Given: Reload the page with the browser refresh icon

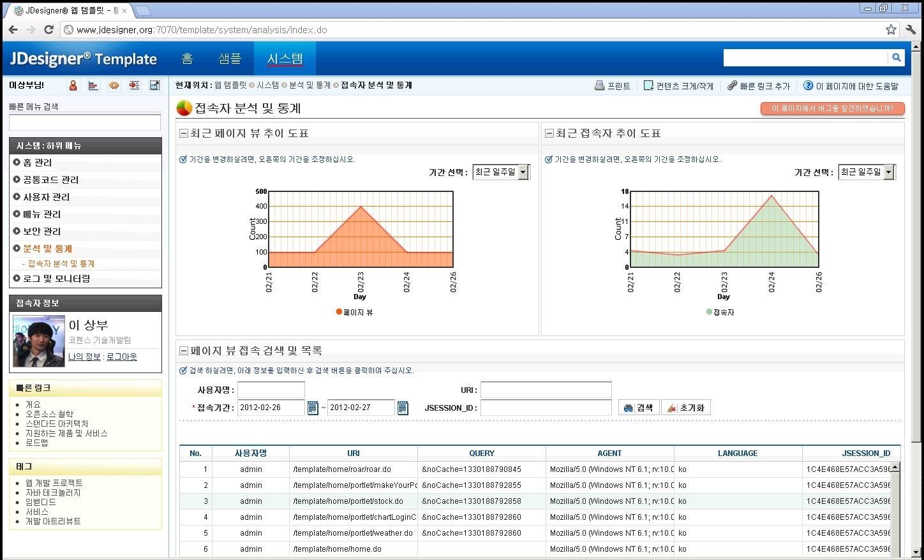Looking at the screenshot, I should click(x=48, y=29).
